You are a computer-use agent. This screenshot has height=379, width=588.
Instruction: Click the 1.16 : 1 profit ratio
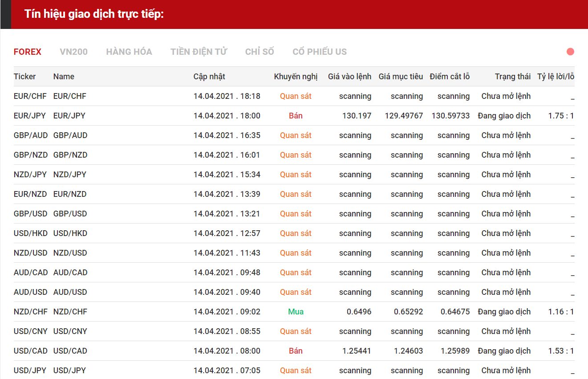[561, 312]
